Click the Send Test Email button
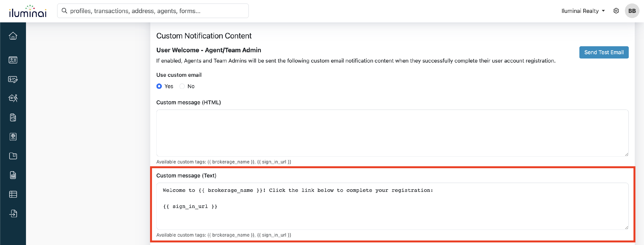The width and height of the screenshot is (644, 245). pyautogui.click(x=604, y=52)
